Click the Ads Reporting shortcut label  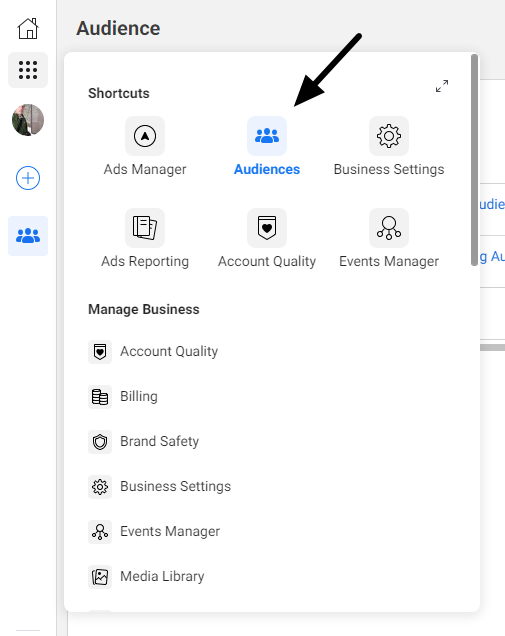(145, 261)
